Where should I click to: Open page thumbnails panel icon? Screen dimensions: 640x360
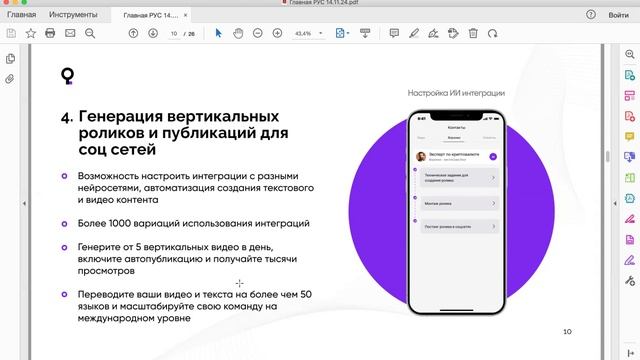tap(10, 59)
